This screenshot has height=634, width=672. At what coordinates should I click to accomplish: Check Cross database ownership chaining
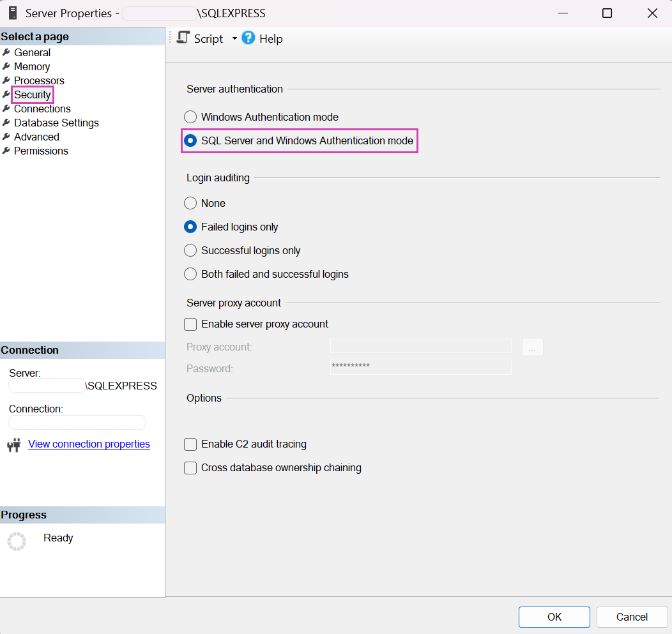tap(190, 468)
